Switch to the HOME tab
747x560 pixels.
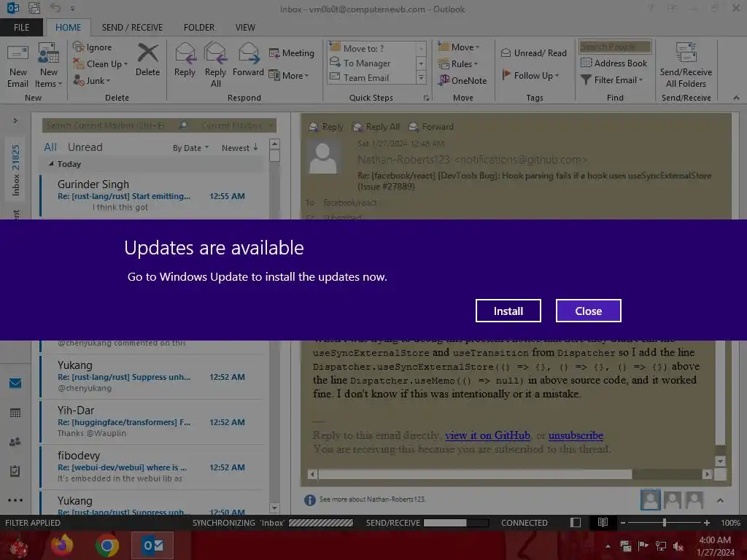pos(68,28)
